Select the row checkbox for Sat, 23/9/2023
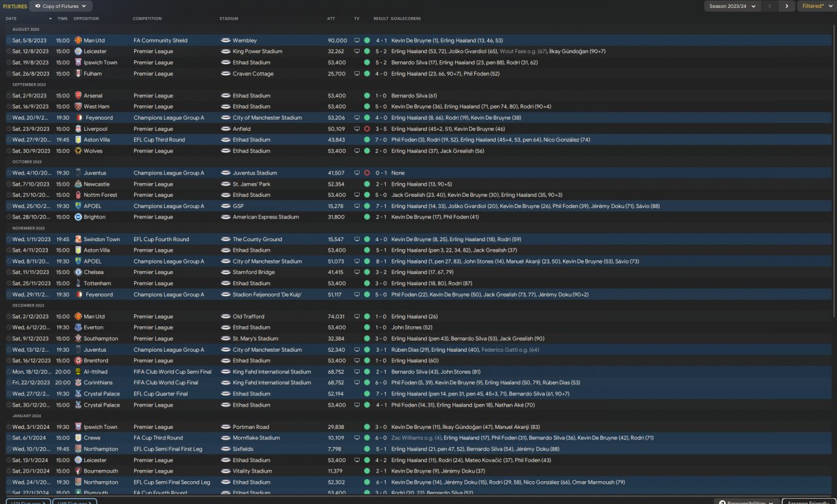 (9, 129)
